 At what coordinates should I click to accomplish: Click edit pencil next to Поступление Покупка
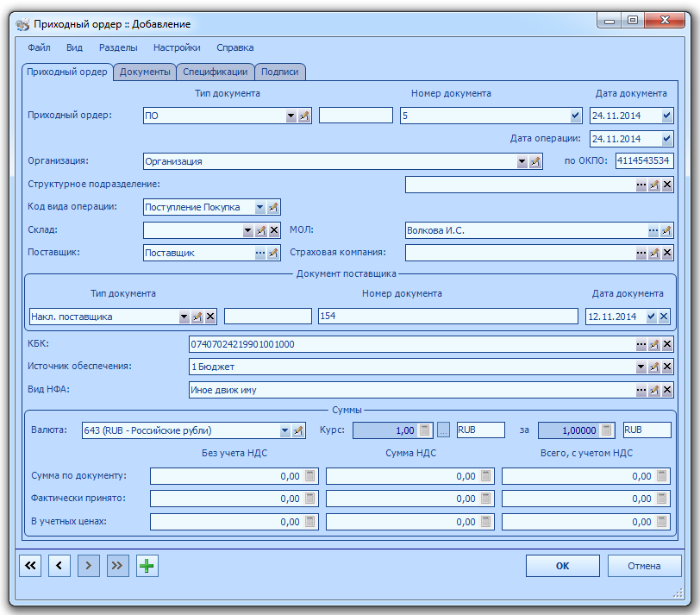point(273,207)
